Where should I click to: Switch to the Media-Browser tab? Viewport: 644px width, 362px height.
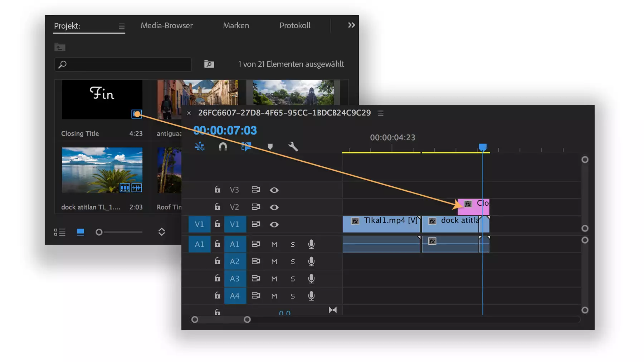click(x=167, y=25)
